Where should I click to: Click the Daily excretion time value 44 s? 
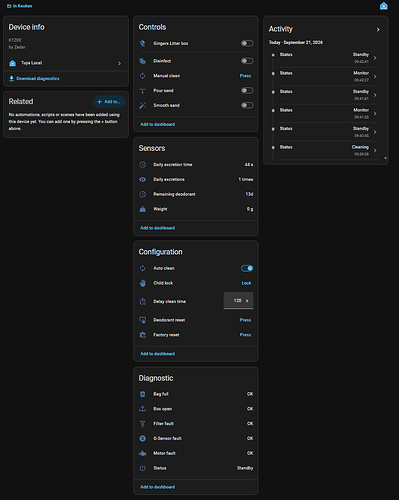click(x=249, y=165)
